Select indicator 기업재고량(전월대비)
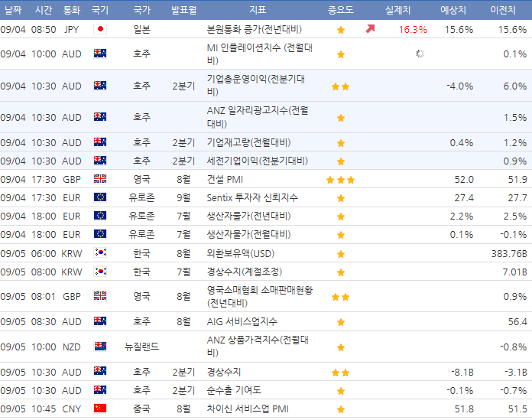Viewport: 532px width, 420px height. [x=248, y=142]
